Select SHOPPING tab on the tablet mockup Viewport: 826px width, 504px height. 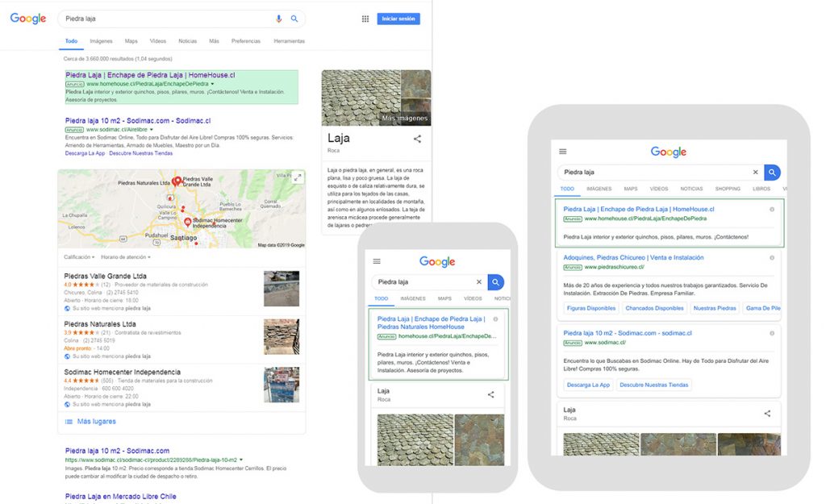(728, 189)
